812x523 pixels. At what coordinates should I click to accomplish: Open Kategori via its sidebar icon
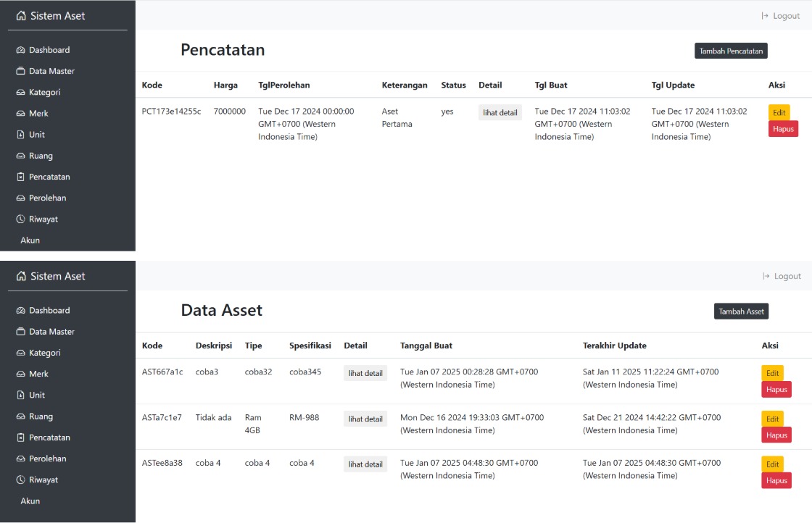[x=22, y=92]
